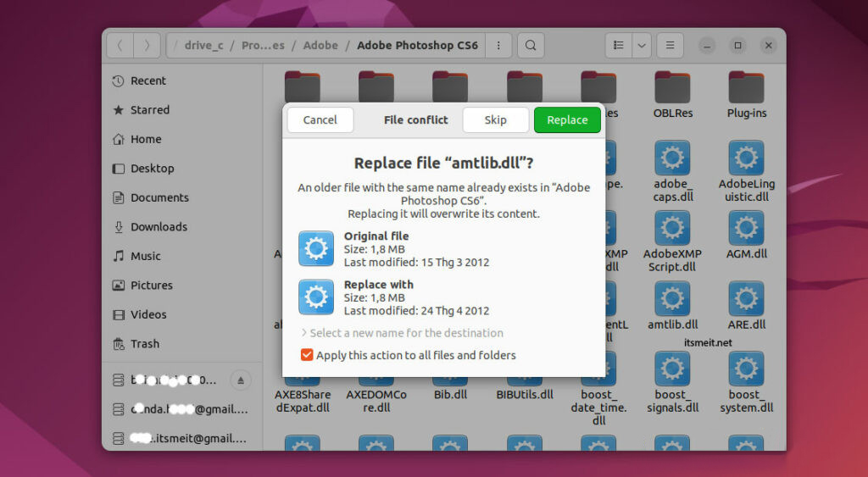
Task: Jump to drive_c in the path bar
Action: (x=205, y=46)
